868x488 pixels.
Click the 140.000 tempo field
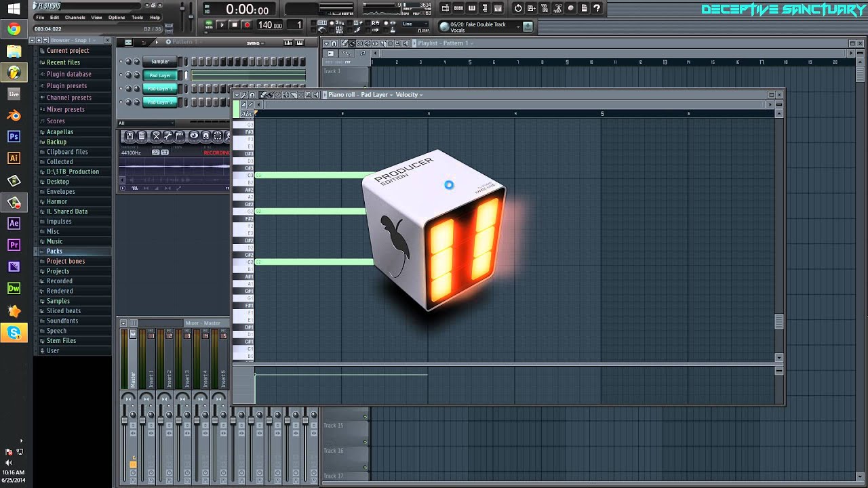click(270, 24)
